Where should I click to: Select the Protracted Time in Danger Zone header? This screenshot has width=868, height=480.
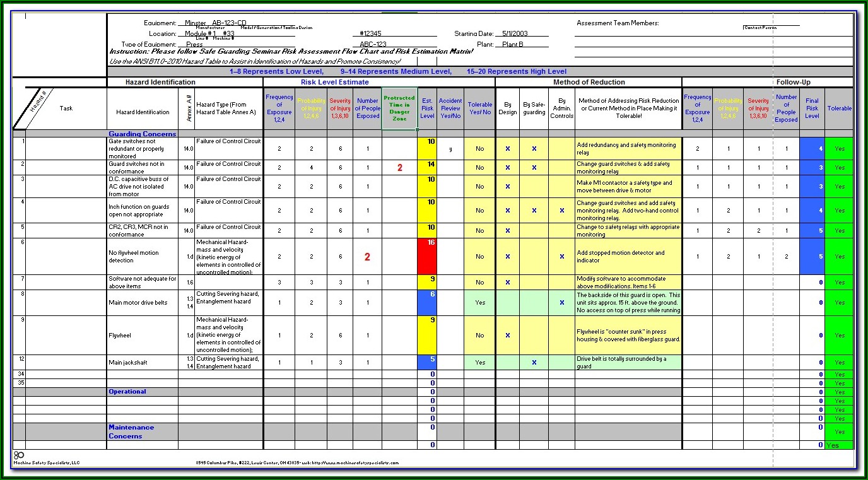399,108
